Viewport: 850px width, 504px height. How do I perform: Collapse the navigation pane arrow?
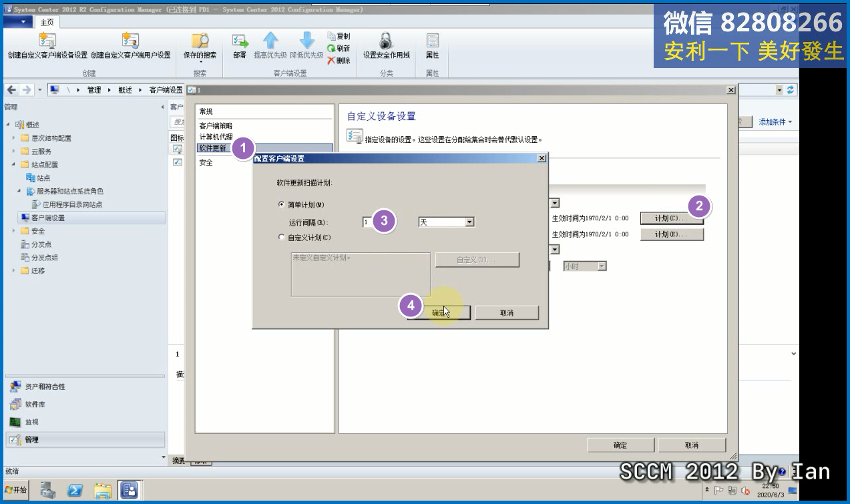point(163,107)
